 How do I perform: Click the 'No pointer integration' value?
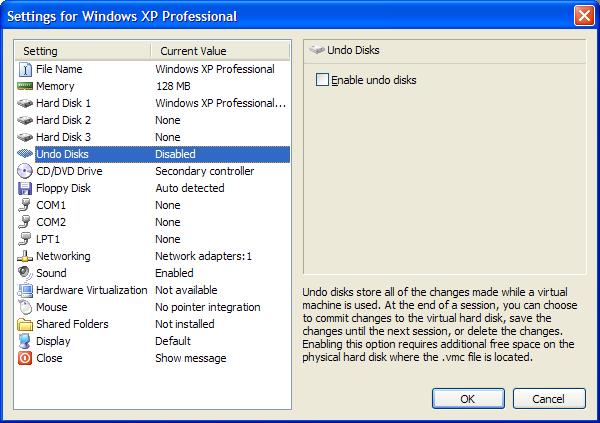coord(208,307)
